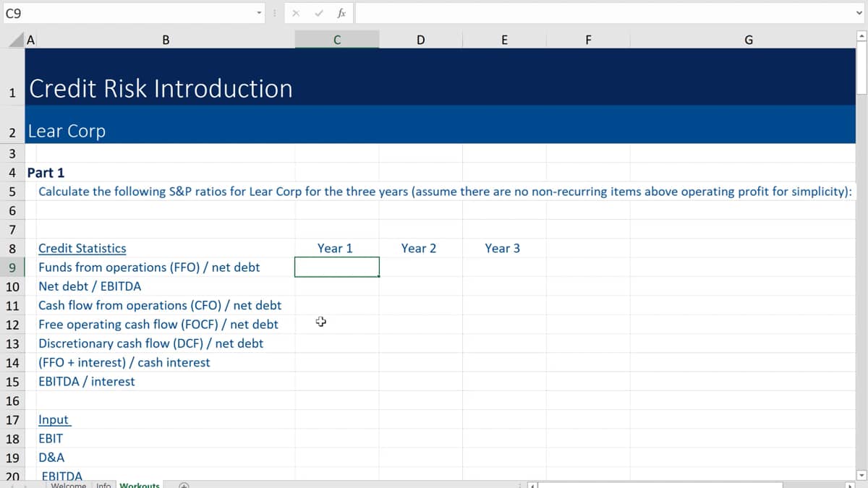
Task: Select column F header
Action: (x=588, y=40)
